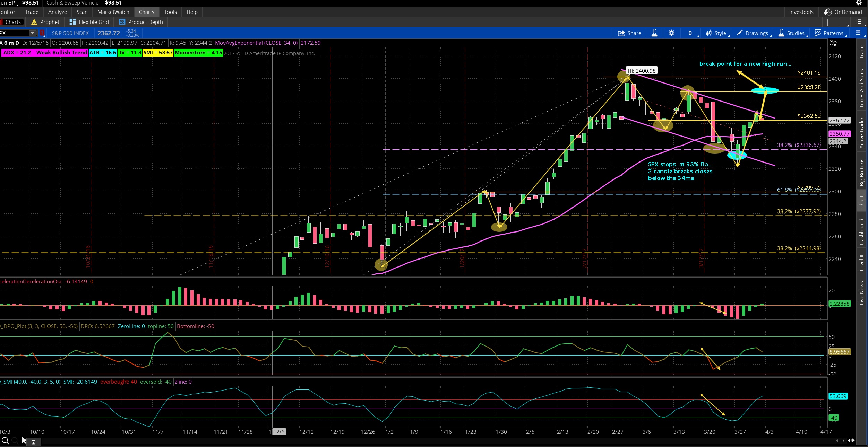Open the OnDemand clock icon button

pos(828,12)
